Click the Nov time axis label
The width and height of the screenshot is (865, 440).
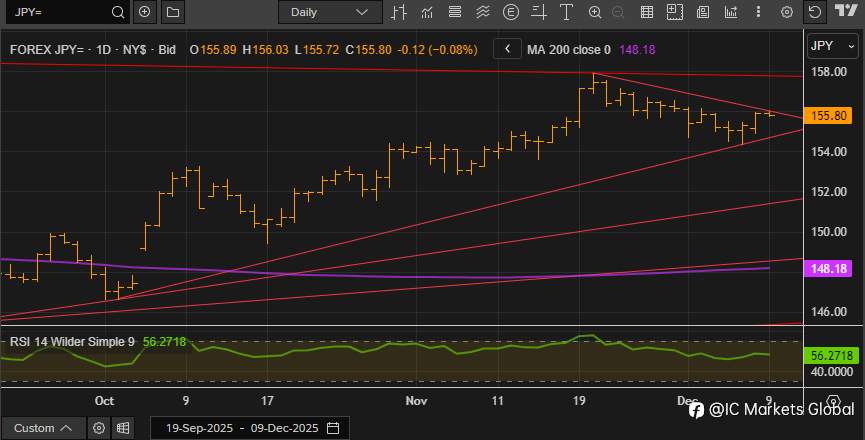pyautogui.click(x=417, y=401)
